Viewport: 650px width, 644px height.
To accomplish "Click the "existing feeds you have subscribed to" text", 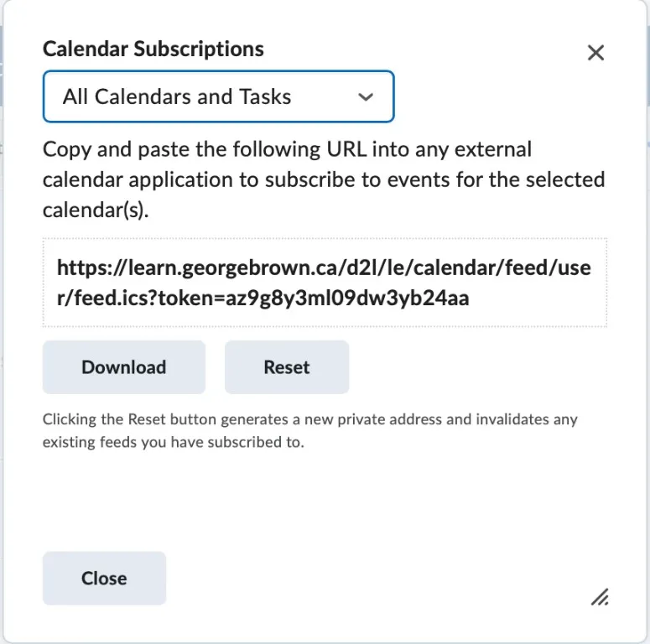I will pyautogui.click(x=173, y=442).
